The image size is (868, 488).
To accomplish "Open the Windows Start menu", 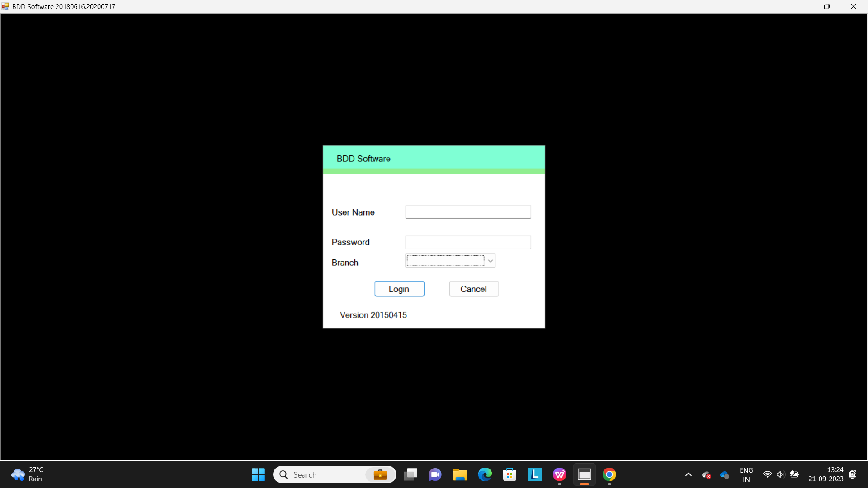I will (258, 474).
